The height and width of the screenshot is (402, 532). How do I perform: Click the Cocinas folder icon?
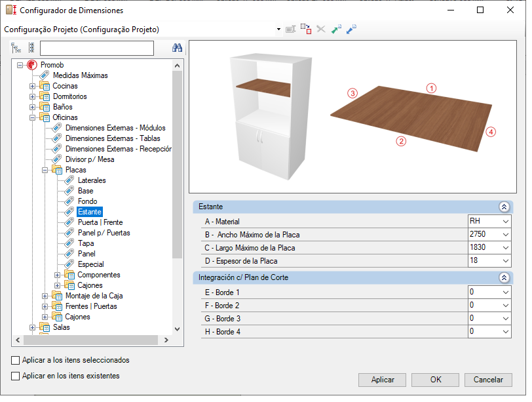45,85
